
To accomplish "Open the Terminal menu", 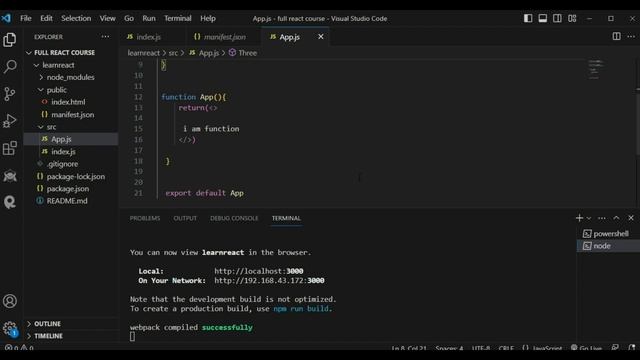I will click(x=178, y=18).
